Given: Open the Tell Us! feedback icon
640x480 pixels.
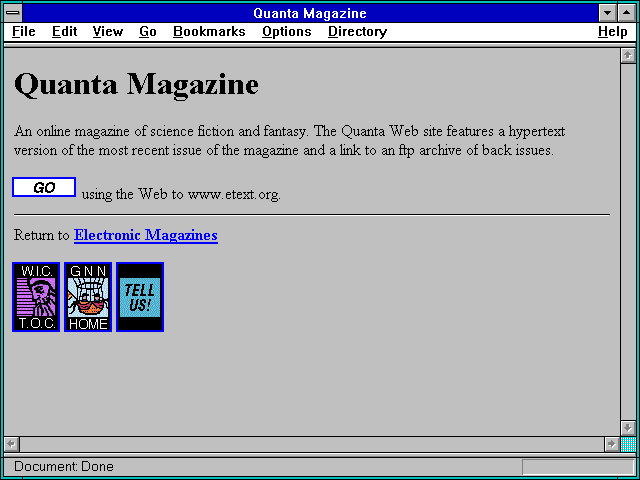Looking at the screenshot, I should [x=140, y=297].
